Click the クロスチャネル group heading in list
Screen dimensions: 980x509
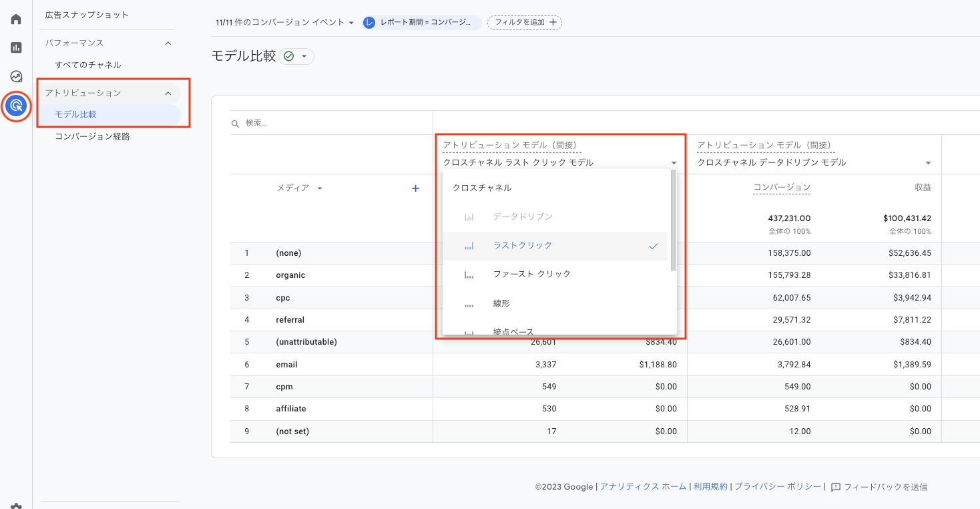pyautogui.click(x=482, y=188)
